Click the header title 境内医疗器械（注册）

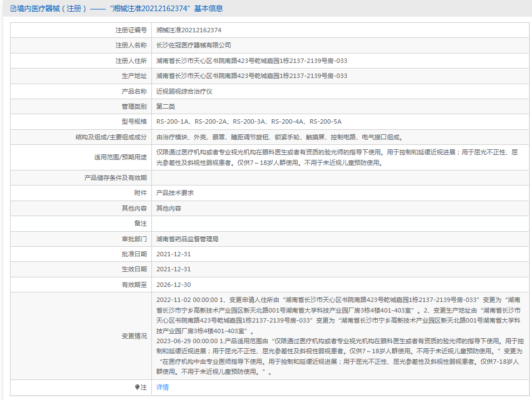coord(52,8)
